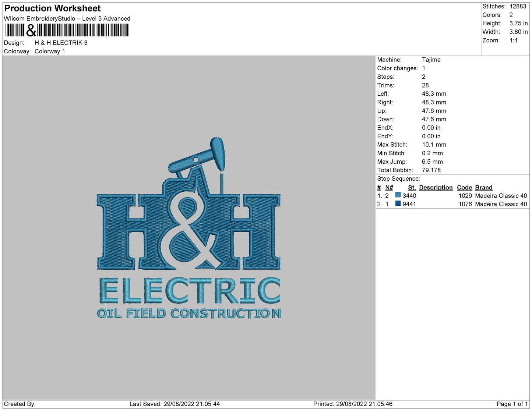
Task: Click the 'Printed: 29/08/2022 21:05:46' text
Action: click(353, 404)
